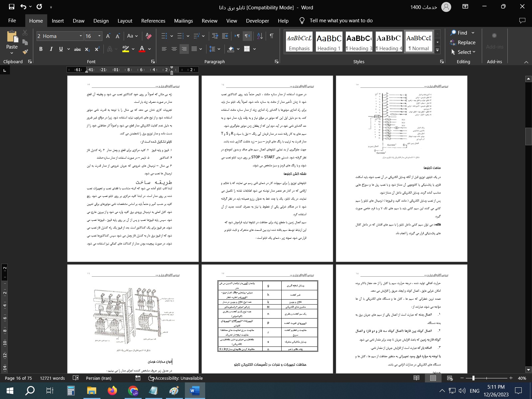Image resolution: width=532 pixels, height=399 pixels.
Task: Toggle show paragraph marks
Action: click(272, 36)
